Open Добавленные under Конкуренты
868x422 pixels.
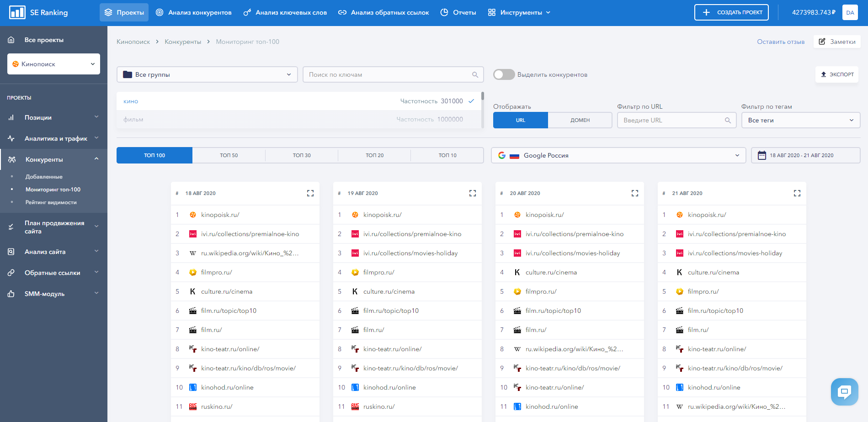(x=44, y=177)
